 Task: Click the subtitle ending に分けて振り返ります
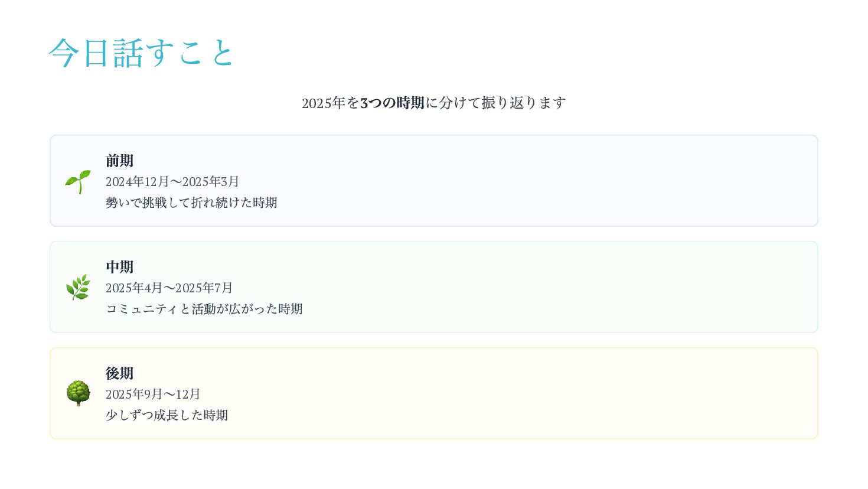point(495,103)
